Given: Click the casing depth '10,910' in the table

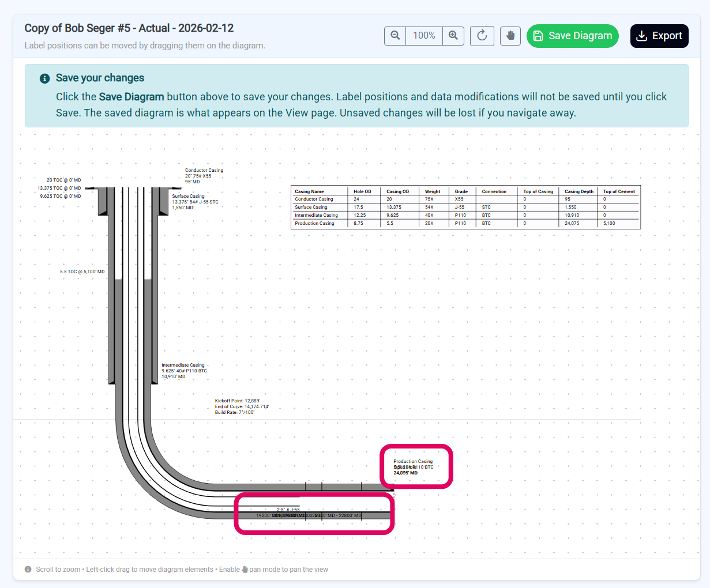Looking at the screenshot, I should tap(572, 215).
